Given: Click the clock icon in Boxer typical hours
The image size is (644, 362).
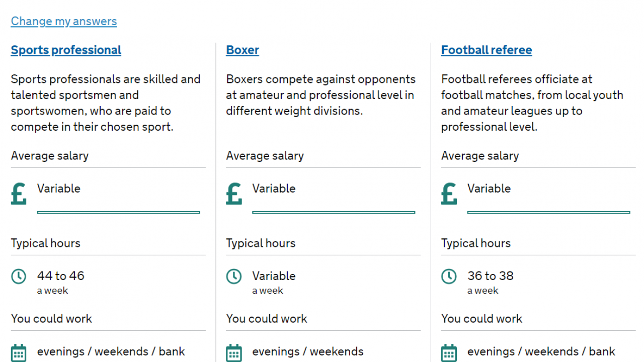Looking at the screenshot, I should [234, 276].
